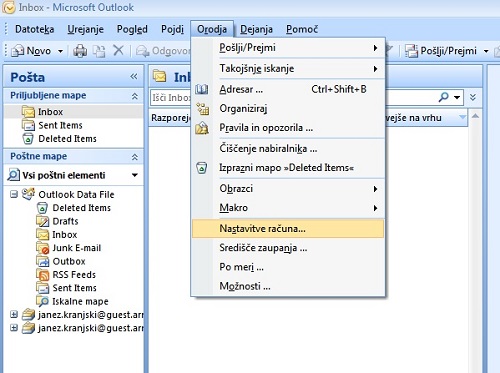The height and width of the screenshot is (373, 500).
Task: Open the Dejanja menu
Action: [256, 29]
